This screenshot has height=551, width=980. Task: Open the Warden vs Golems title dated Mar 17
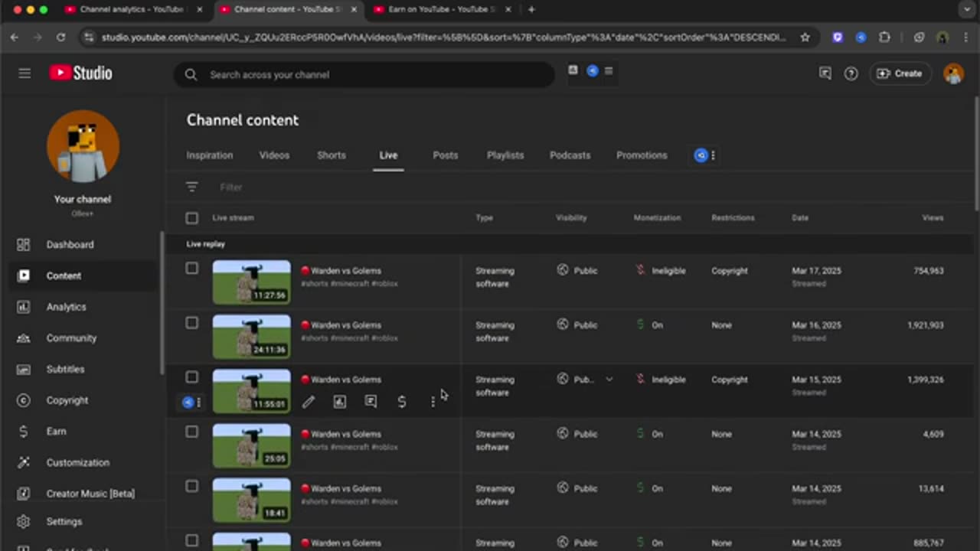click(x=346, y=271)
